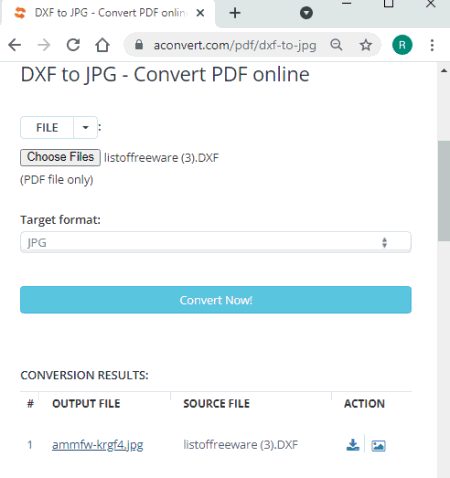Click Choose Files button

pos(60,157)
